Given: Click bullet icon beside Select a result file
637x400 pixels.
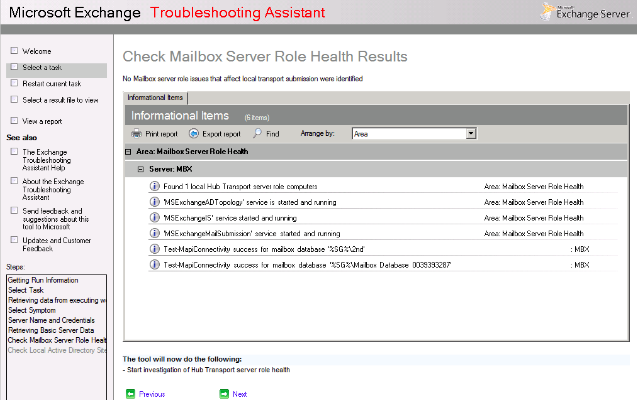Looking at the screenshot, I should coord(14,99).
